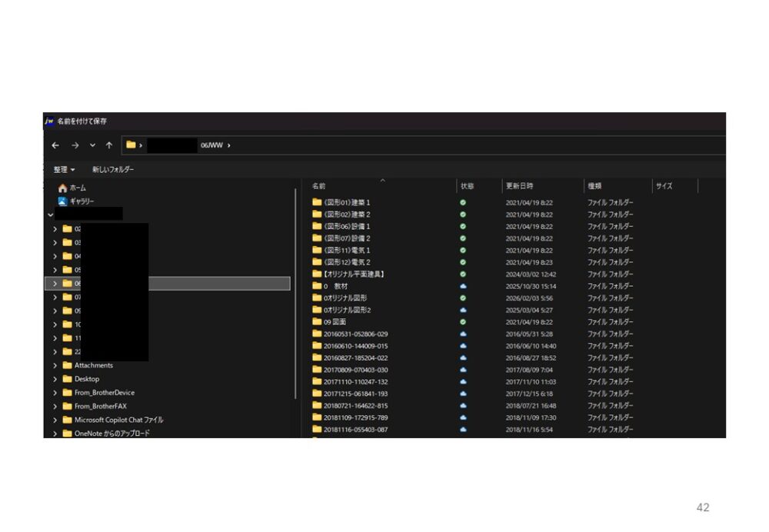Click 新しいフォルダー new folder button
769x532 pixels.
click(112, 169)
